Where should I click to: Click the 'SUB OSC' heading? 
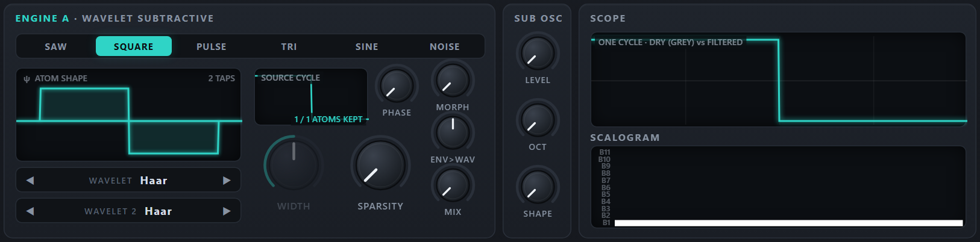click(x=538, y=19)
